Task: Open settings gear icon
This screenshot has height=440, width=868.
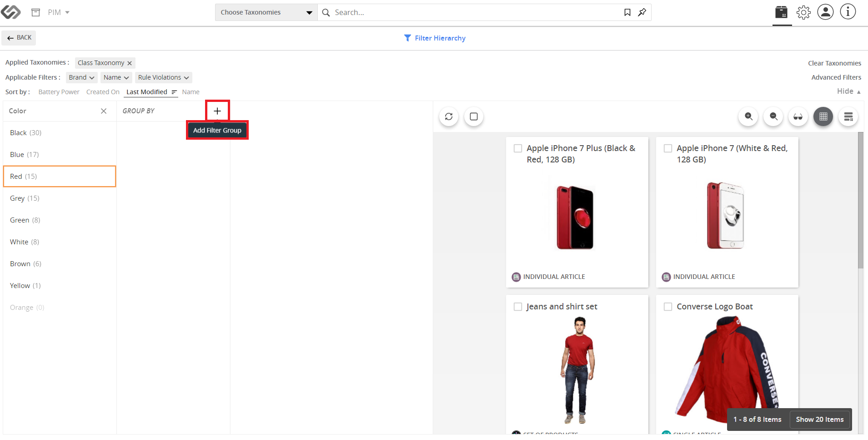Action: click(803, 12)
